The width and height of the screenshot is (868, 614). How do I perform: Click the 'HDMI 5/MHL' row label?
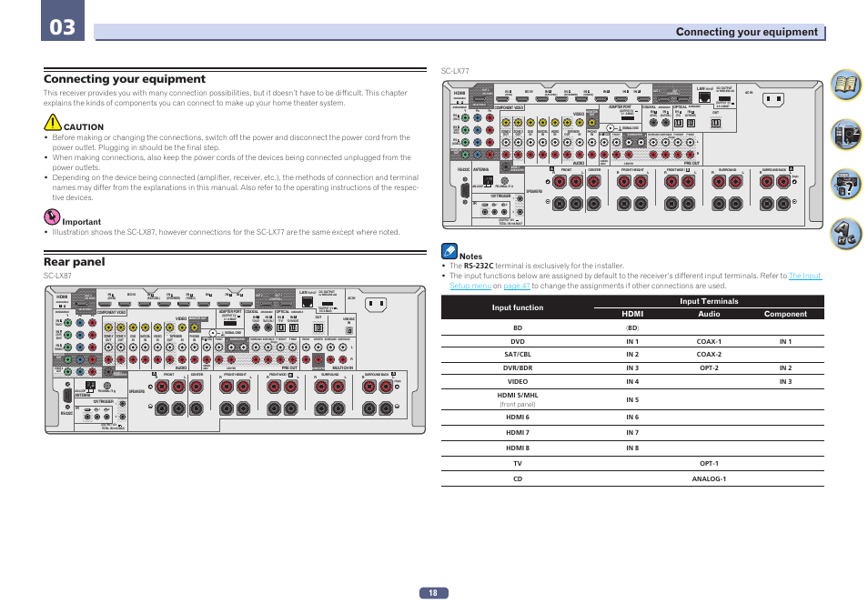point(518,396)
